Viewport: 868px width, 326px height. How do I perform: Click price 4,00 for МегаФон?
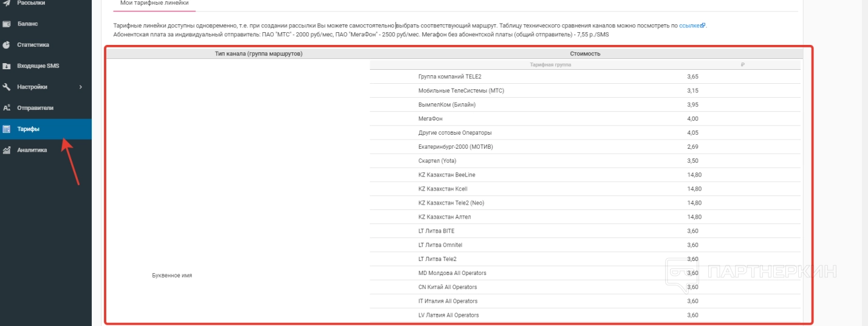[692, 118]
